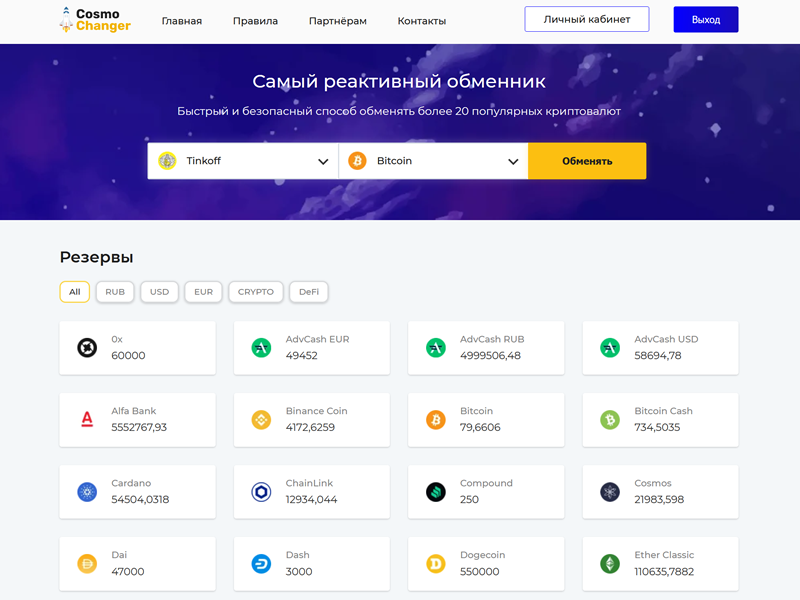Screen dimensions: 800x600
Task: Click the Dash reserve value 3000
Action: [299, 572]
